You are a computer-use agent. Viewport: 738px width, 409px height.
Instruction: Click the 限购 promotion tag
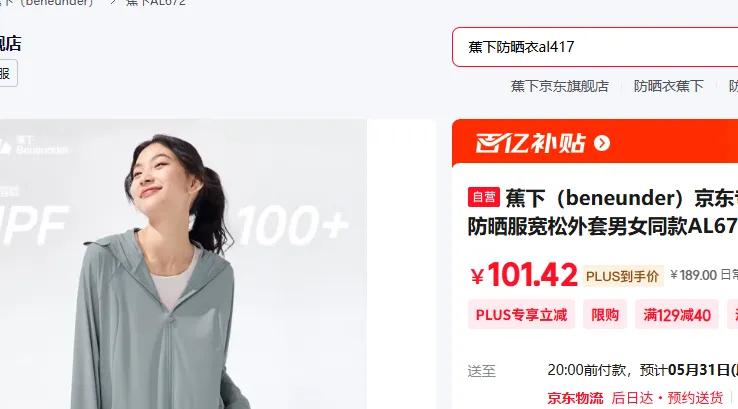click(x=605, y=314)
